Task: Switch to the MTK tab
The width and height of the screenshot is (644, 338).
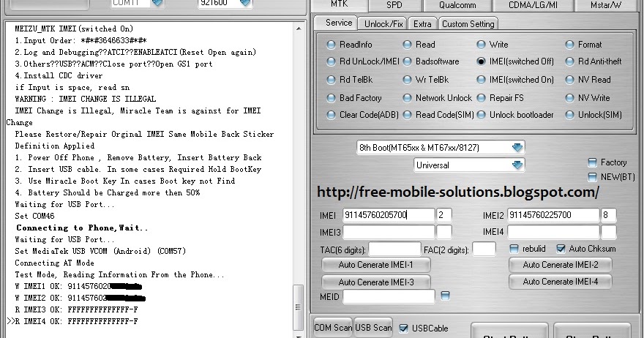Action: tap(340, 5)
